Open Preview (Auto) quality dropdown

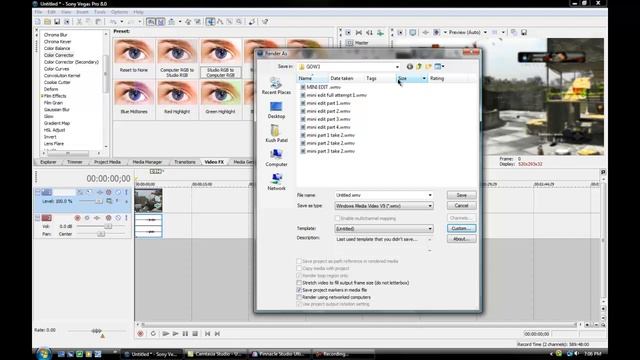point(485,32)
